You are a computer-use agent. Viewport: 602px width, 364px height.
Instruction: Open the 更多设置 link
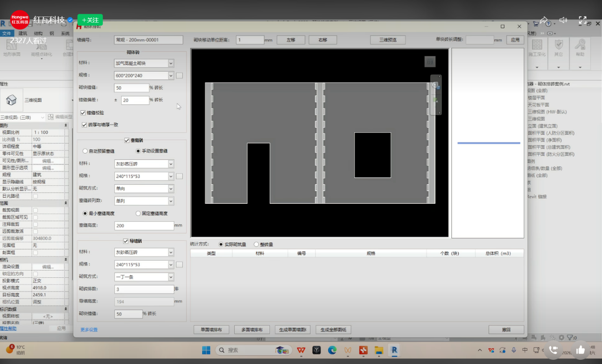pyautogui.click(x=89, y=329)
